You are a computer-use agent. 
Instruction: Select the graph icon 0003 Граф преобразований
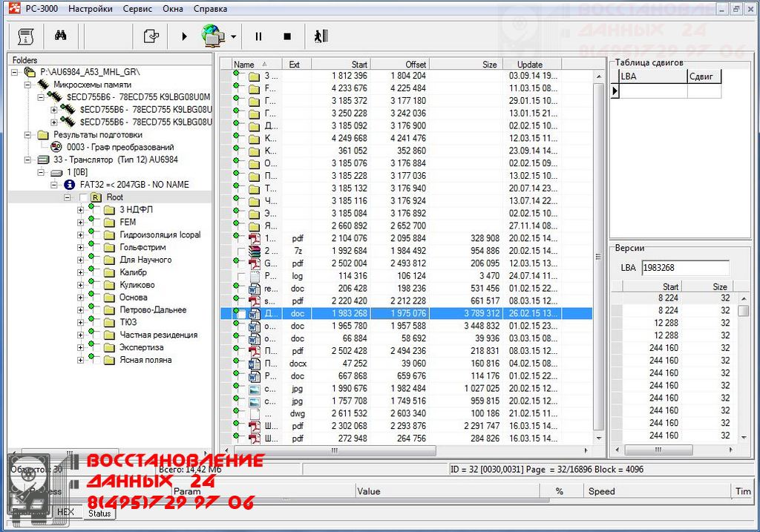click(x=56, y=147)
